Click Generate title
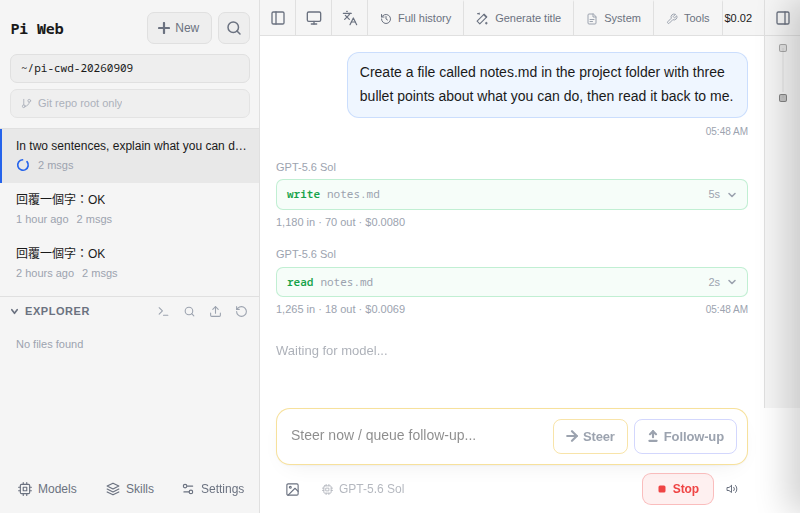The image size is (800, 513). coord(518,18)
